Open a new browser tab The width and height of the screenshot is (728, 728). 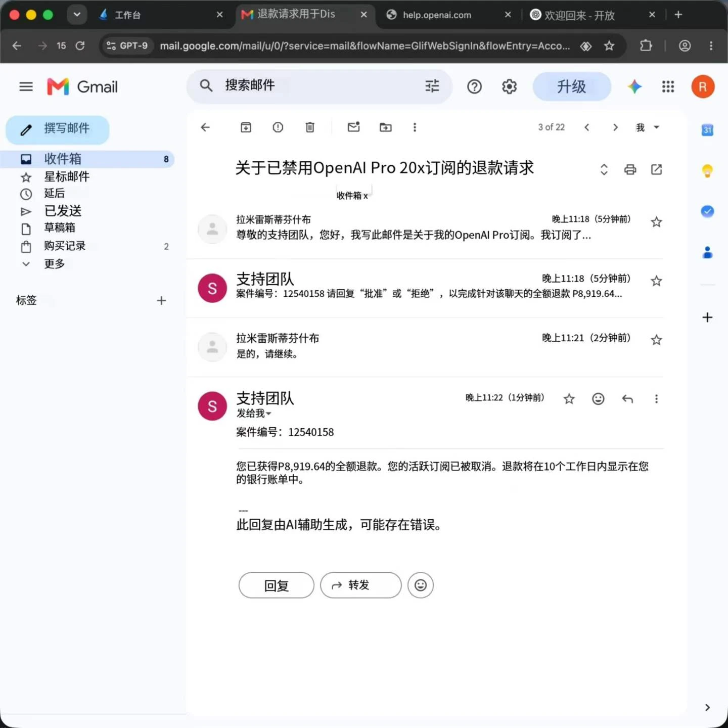coord(678,15)
